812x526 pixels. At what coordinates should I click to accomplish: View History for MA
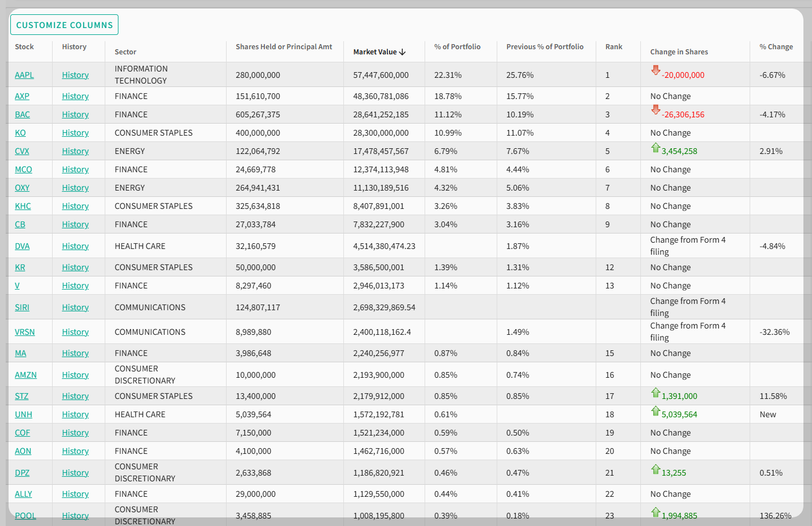point(76,353)
